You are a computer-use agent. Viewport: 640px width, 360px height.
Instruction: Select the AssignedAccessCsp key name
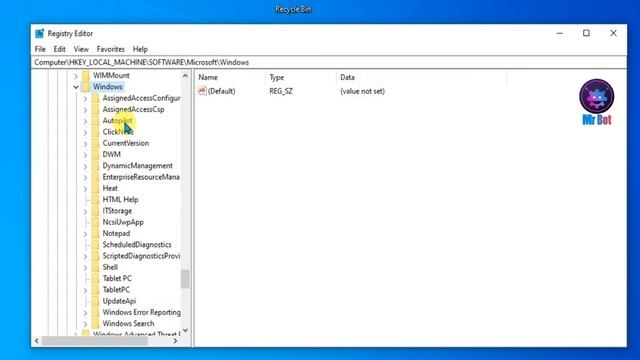point(133,109)
